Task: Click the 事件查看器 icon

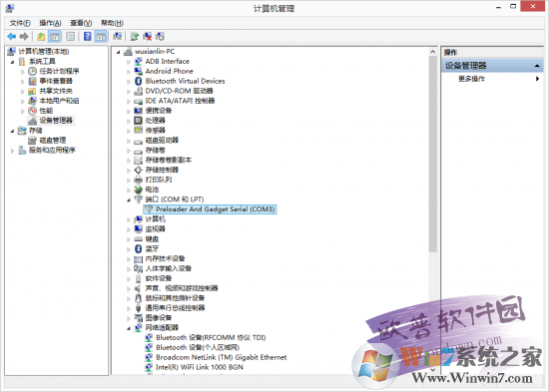Action: [32, 81]
